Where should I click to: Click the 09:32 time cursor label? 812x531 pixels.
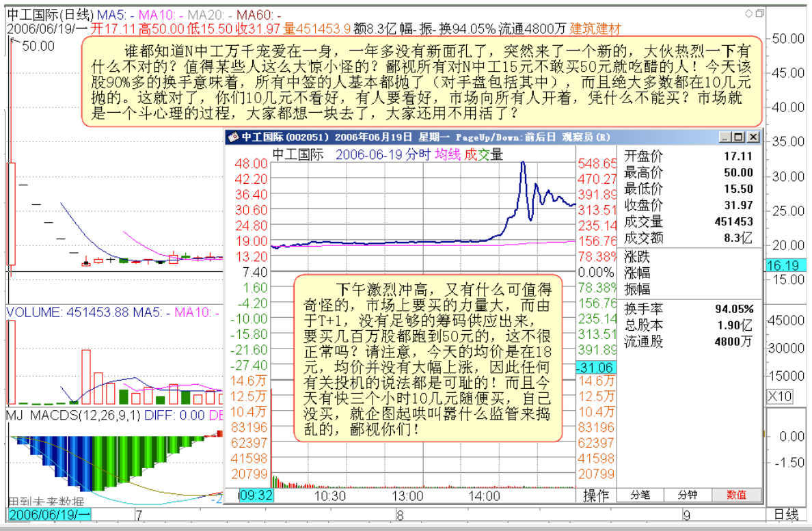(256, 495)
